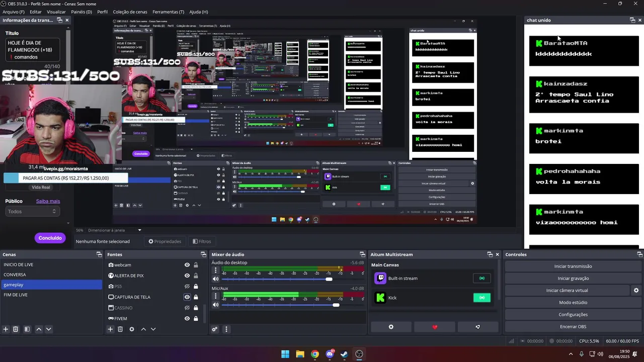
Task: Click the Aitum Multistream heart donate icon
Action: pos(435,327)
